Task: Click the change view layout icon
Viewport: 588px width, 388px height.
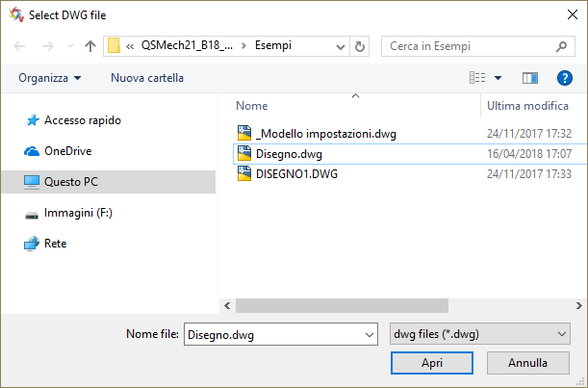Action: [477, 78]
